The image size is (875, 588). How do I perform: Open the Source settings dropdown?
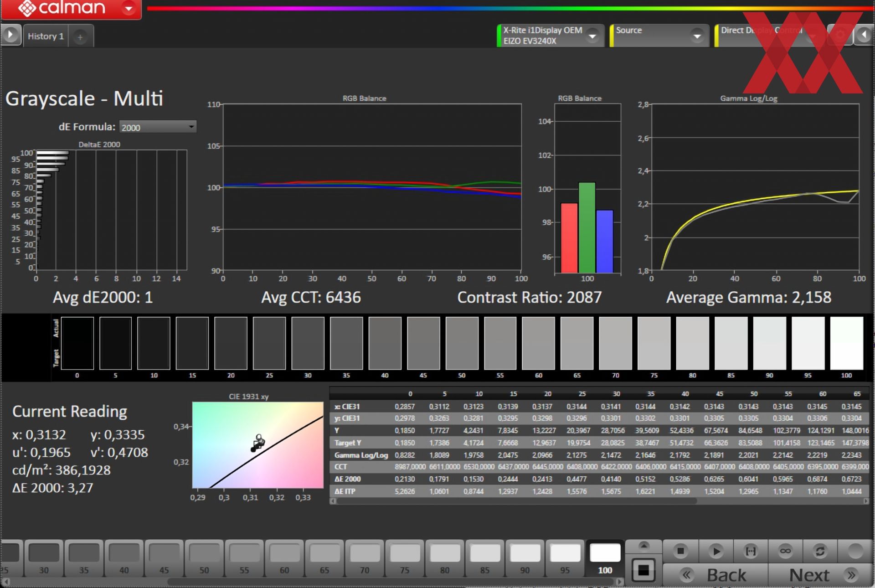697,36
